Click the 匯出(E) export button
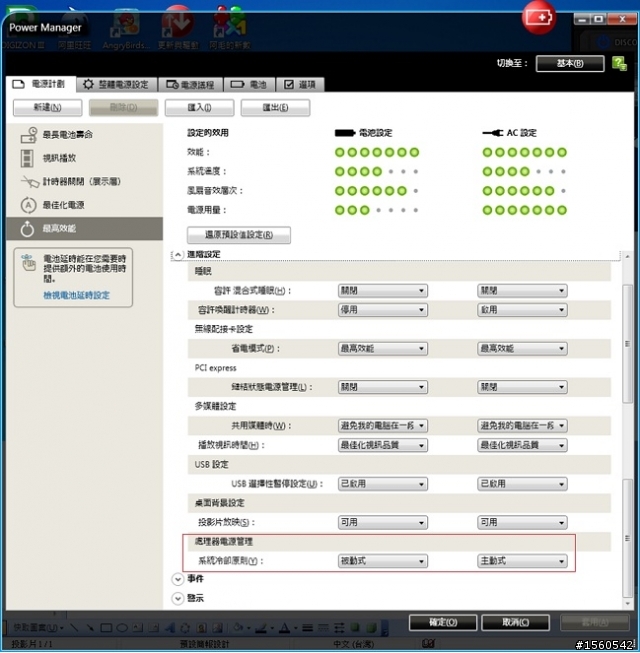This screenshot has height=653, width=640. point(275,107)
